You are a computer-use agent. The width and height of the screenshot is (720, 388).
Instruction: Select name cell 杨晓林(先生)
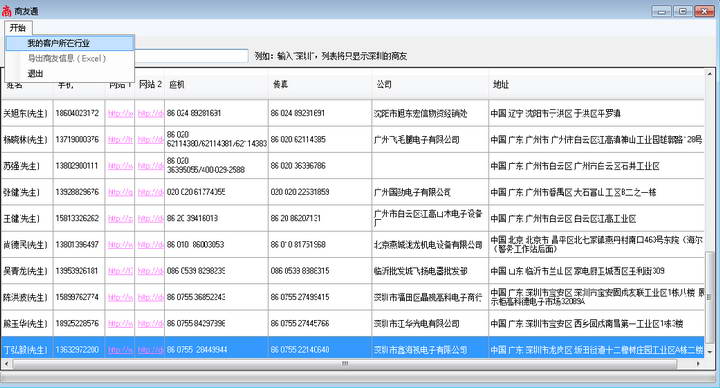(27, 140)
